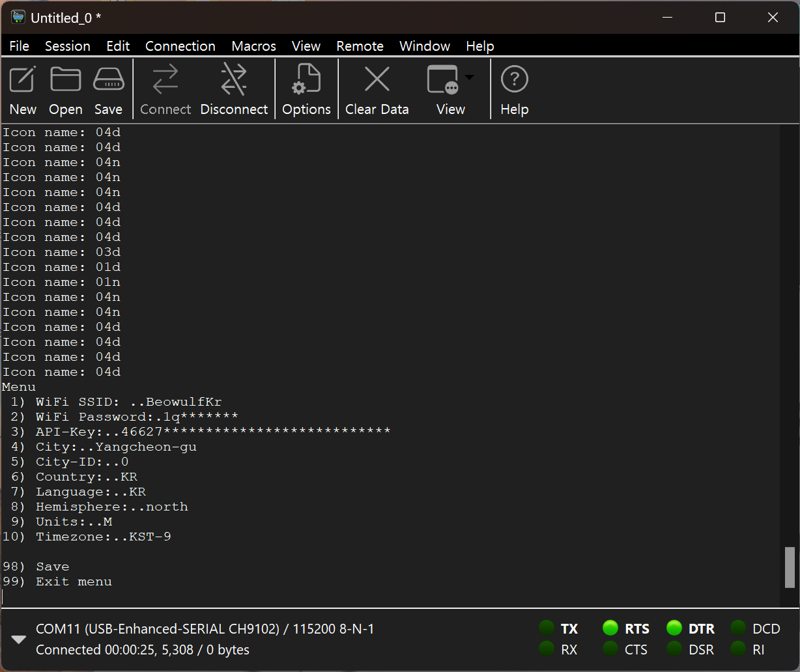Viewport: 800px width, 672px height.
Task: Click the New session icon
Action: [22, 79]
